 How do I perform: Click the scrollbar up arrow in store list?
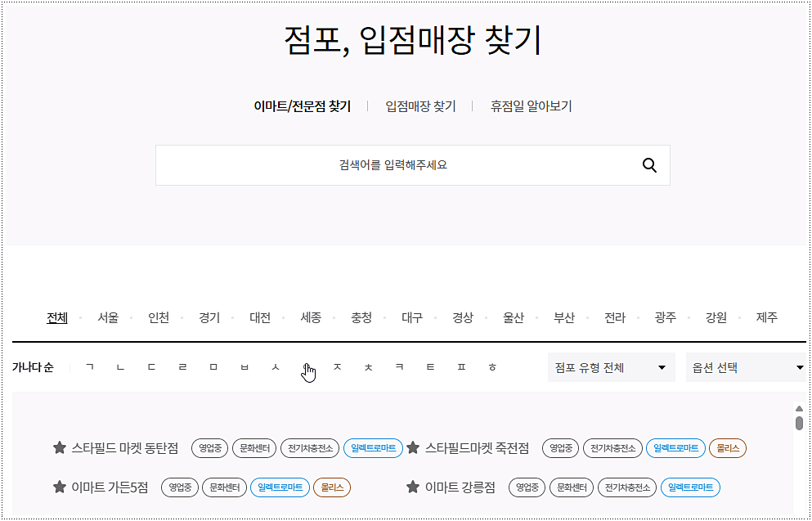[x=799, y=409]
